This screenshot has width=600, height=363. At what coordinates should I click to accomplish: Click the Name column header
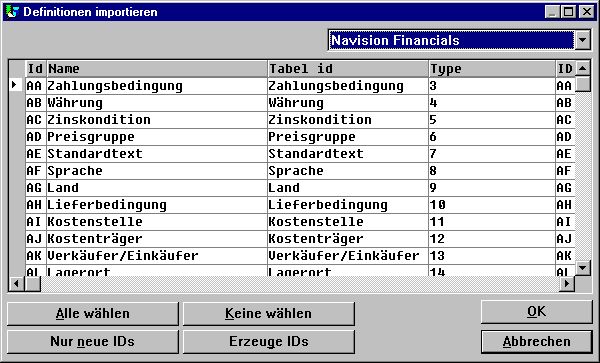click(157, 69)
